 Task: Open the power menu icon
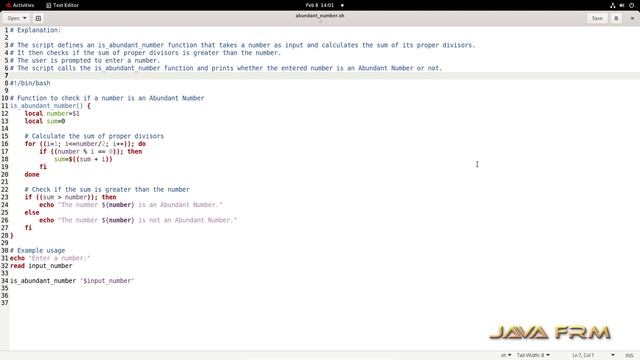click(631, 5)
